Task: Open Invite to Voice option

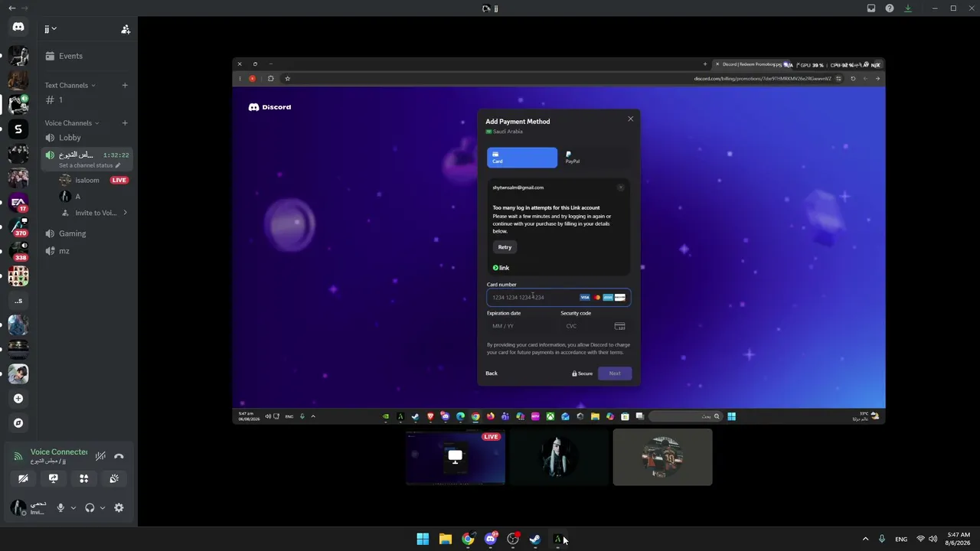Action: (95, 213)
